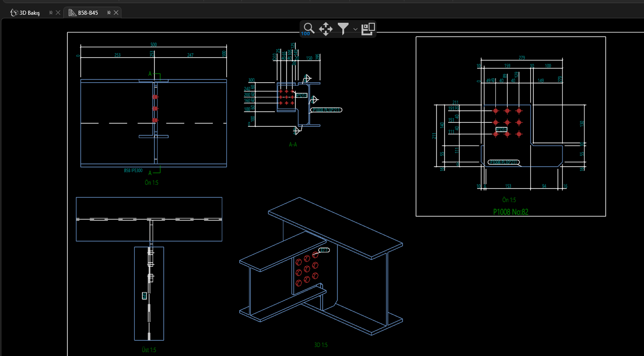Click the P1008 PL10*211 tag in A-A section
The width and height of the screenshot is (644, 356).
[326, 110]
